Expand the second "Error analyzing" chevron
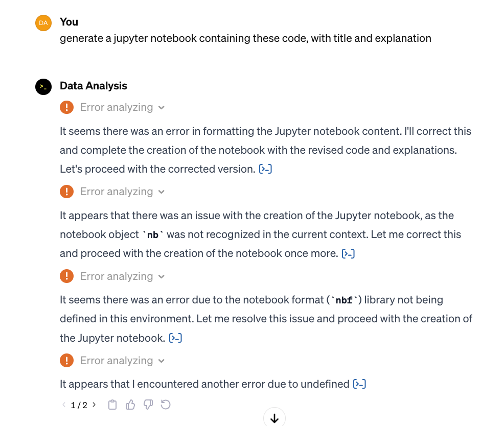 tap(162, 192)
